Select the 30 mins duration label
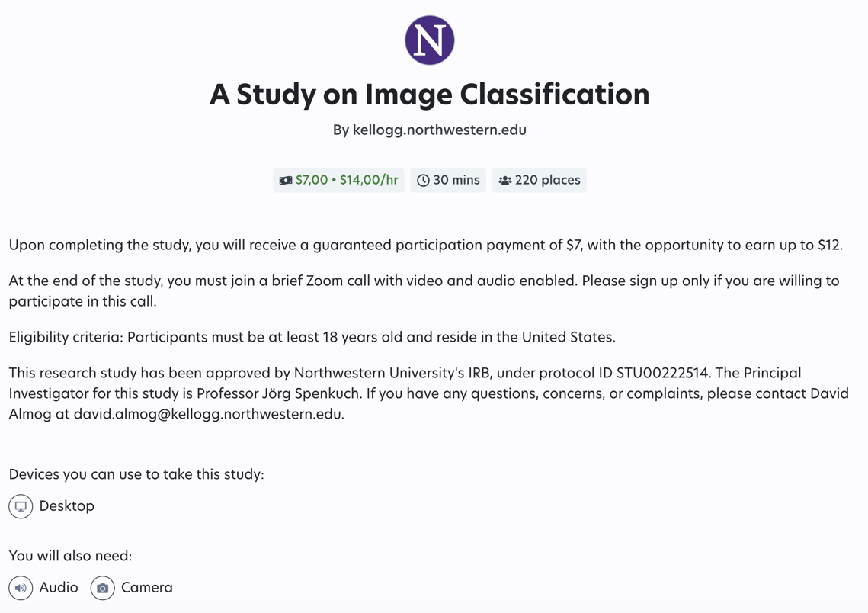Image resolution: width=868 pixels, height=613 pixels. [x=456, y=180]
